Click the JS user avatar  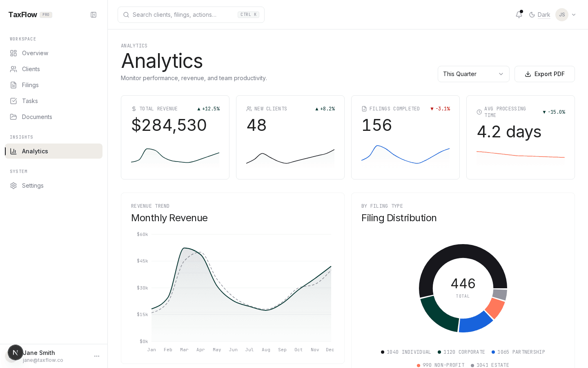tap(562, 15)
